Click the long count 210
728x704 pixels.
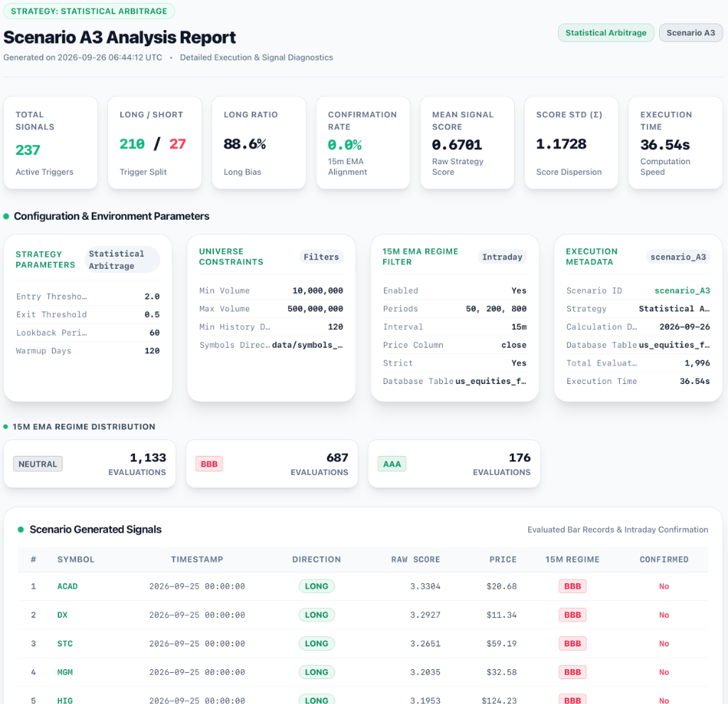pyautogui.click(x=132, y=144)
